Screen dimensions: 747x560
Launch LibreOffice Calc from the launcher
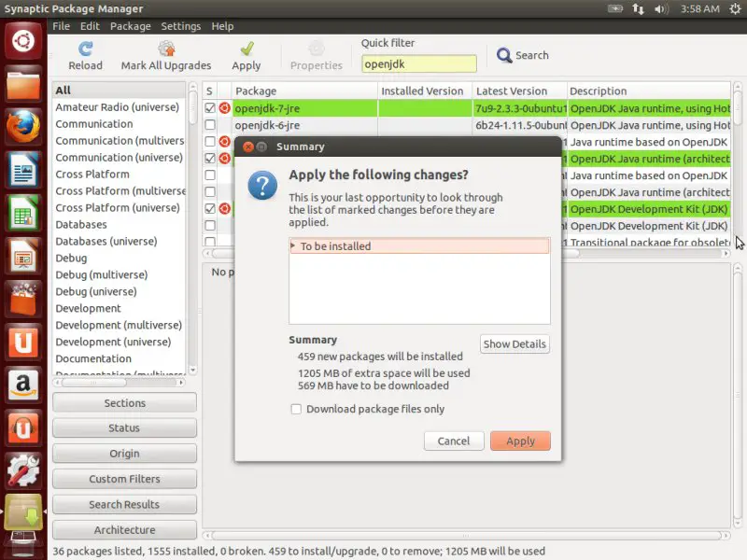23,213
